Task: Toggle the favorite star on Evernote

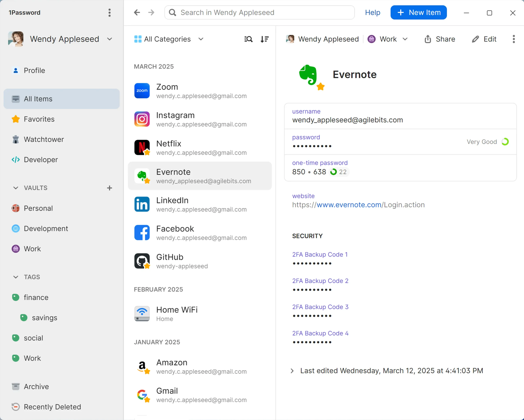Action: click(x=321, y=87)
